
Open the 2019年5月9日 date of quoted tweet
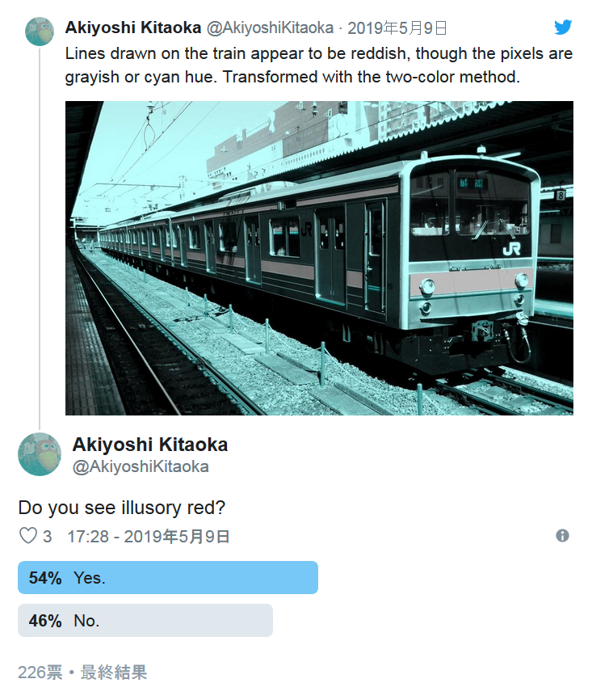tap(397, 28)
